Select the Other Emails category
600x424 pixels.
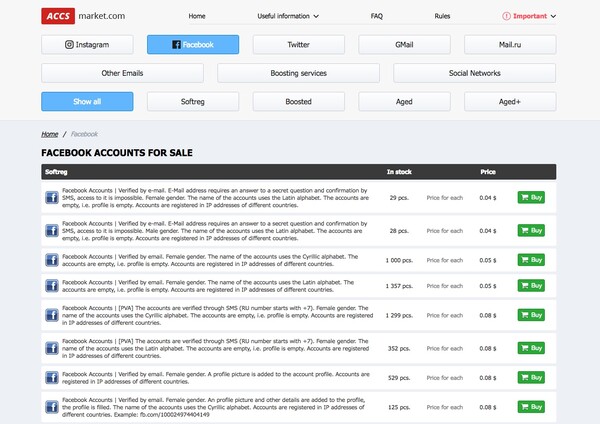(122, 73)
